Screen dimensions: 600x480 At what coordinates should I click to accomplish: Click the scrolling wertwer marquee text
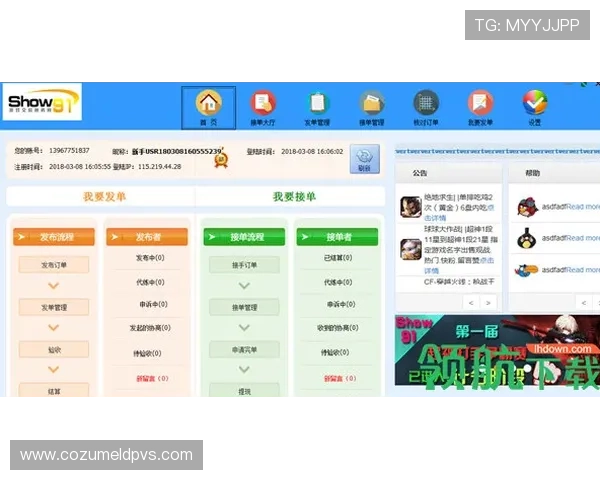[x=497, y=151]
